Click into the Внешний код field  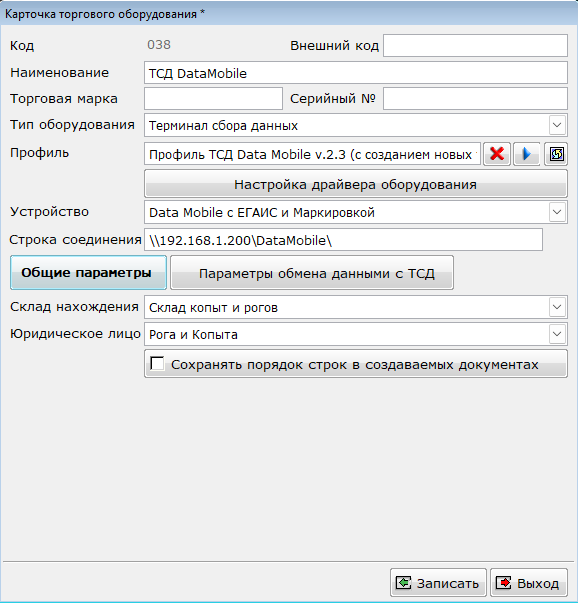[475, 45]
